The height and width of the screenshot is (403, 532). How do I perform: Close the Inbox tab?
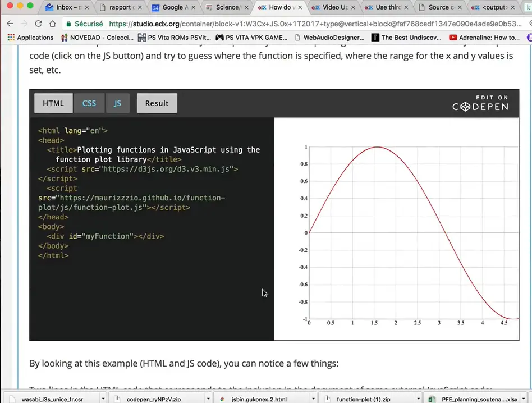coord(87,7)
